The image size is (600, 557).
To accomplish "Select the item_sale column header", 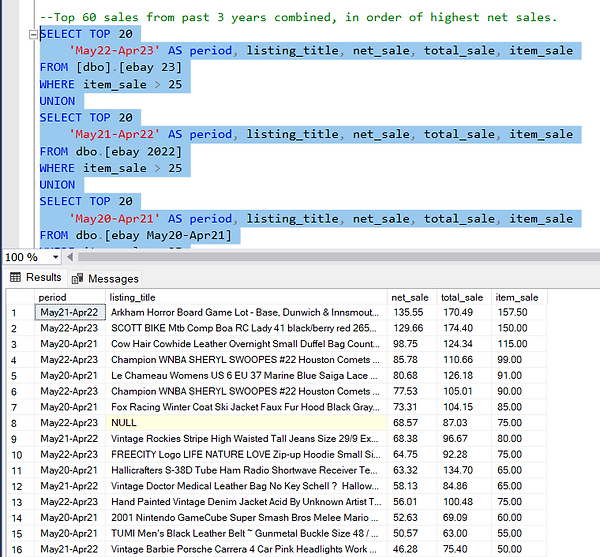I will (x=519, y=297).
